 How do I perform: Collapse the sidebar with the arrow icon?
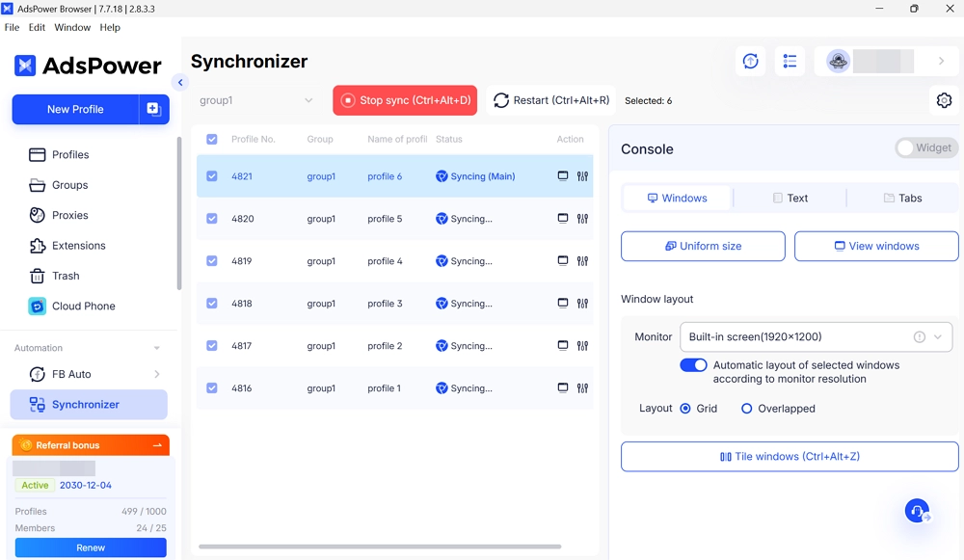(x=180, y=83)
